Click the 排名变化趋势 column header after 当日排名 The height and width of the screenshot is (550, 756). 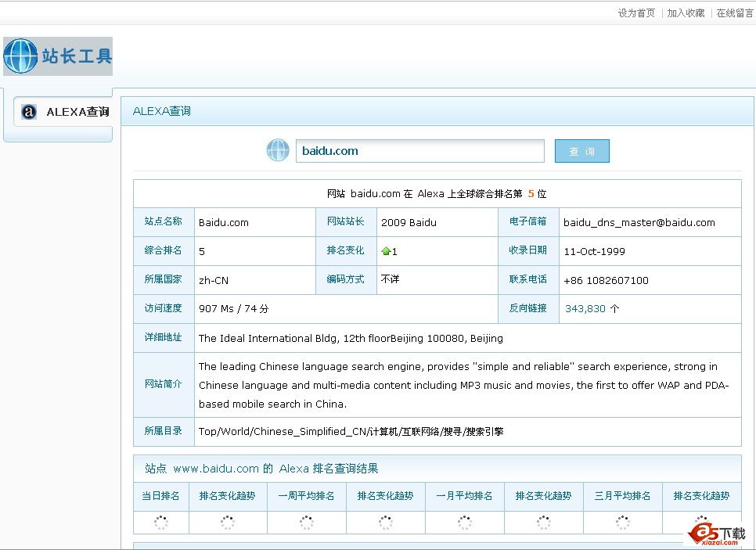coord(227,496)
